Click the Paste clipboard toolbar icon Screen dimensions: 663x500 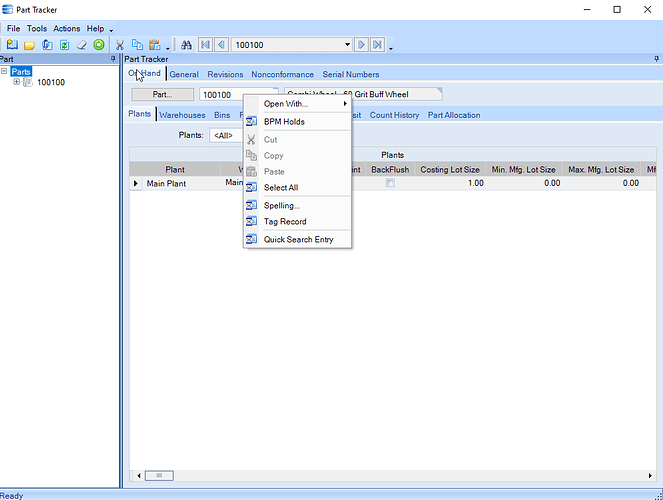[x=155, y=45]
